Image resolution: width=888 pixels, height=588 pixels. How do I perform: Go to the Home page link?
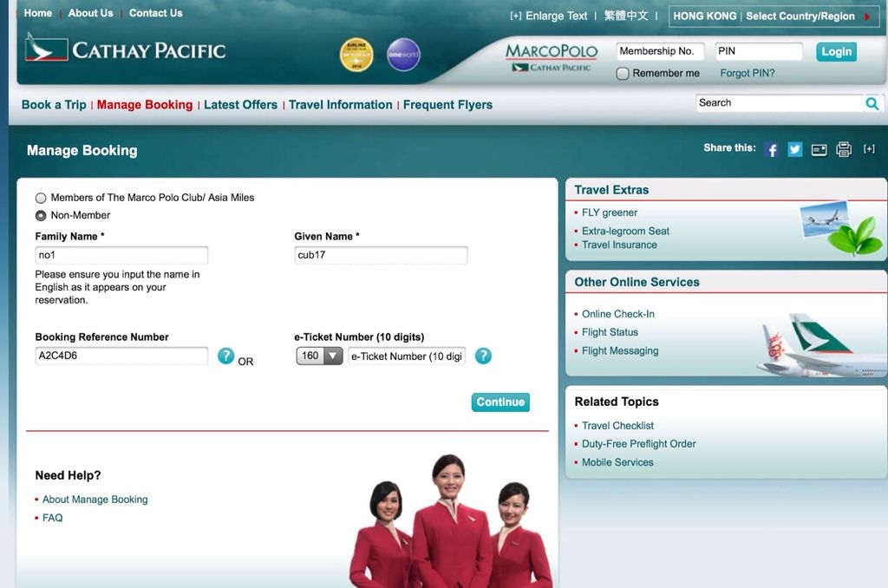click(x=38, y=13)
